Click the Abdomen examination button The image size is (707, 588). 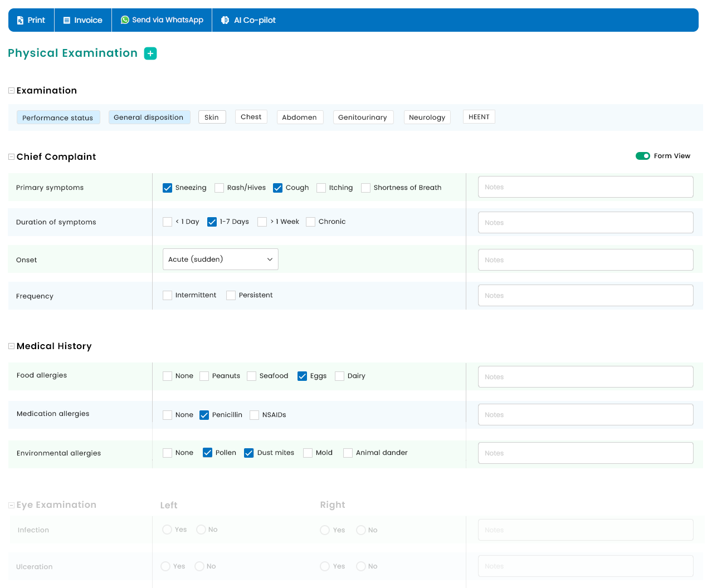pyautogui.click(x=299, y=117)
